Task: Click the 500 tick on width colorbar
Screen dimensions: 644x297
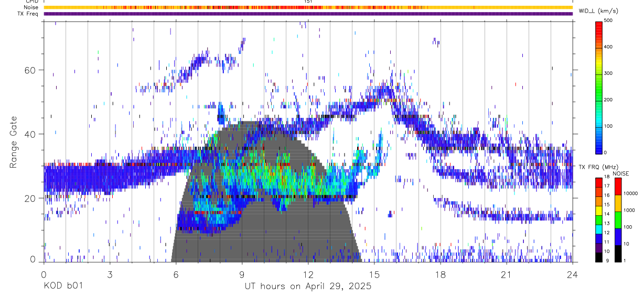Action: (x=608, y=20)
